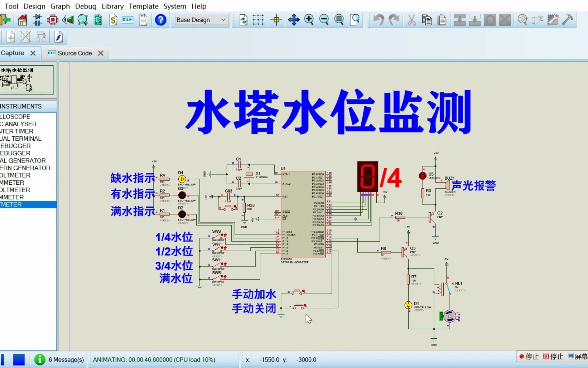This screenshot has width=588, height=368.
Task: Open the Home page icon
Action: point(22,20)
